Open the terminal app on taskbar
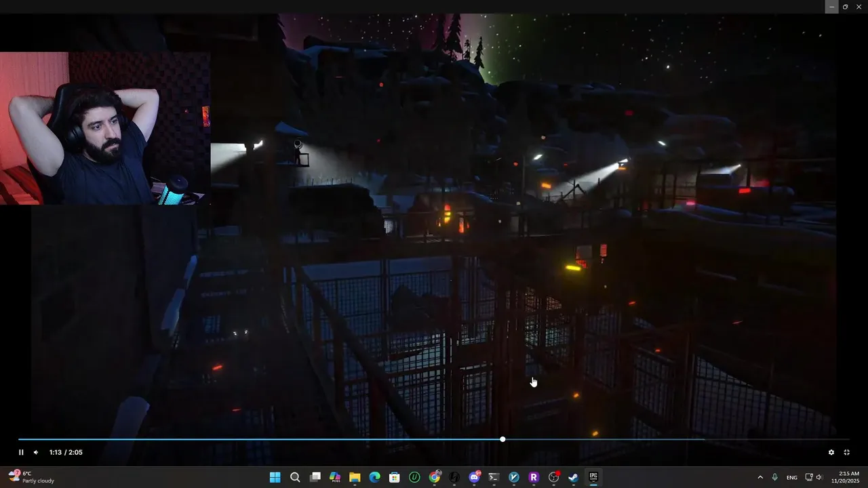The image size is (868, 488). (x=494, y=477)
